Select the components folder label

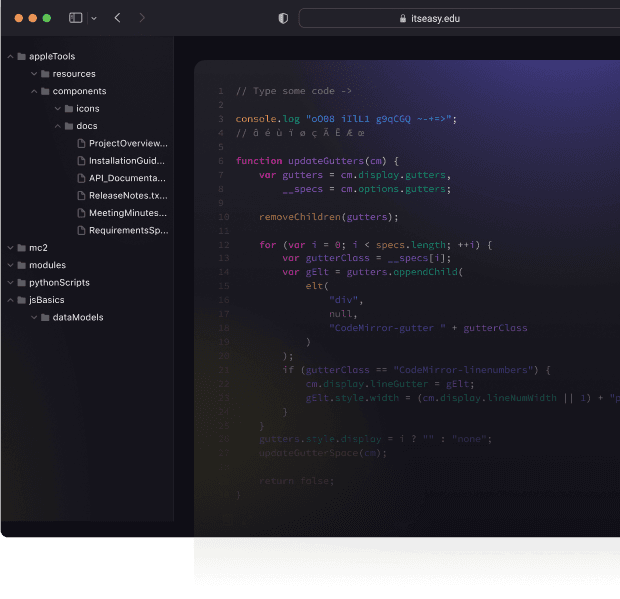(79, 91)
